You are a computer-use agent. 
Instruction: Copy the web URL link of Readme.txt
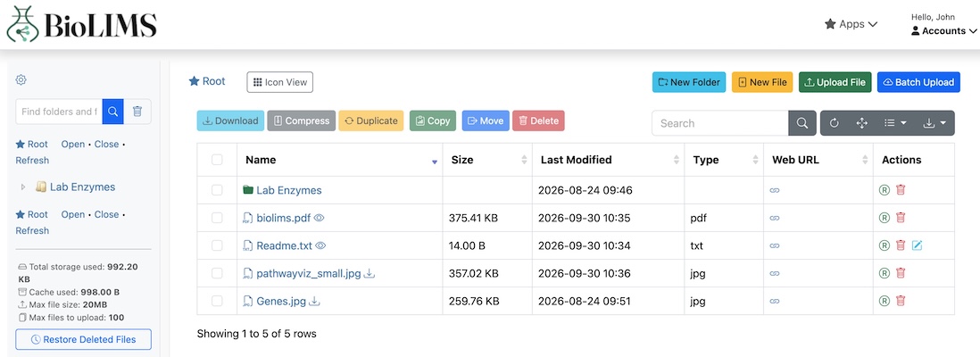coord(775,245)
